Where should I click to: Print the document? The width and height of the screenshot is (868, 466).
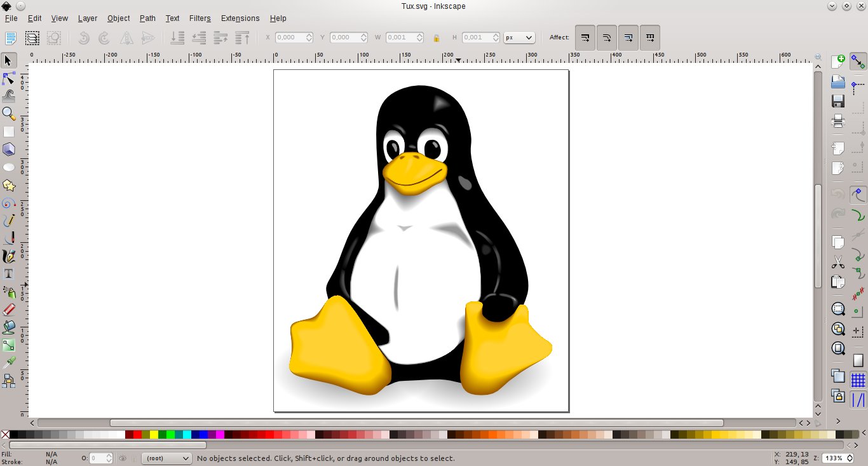coord(838,121)
